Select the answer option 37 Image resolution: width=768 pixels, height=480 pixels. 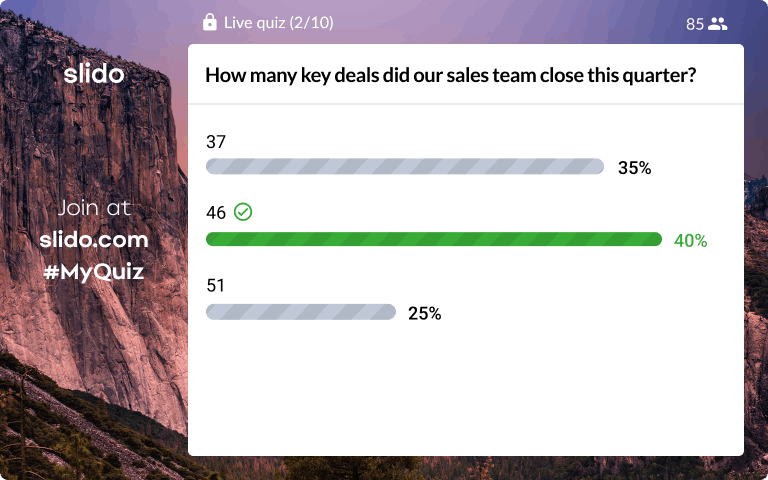(x=216, y=142)
